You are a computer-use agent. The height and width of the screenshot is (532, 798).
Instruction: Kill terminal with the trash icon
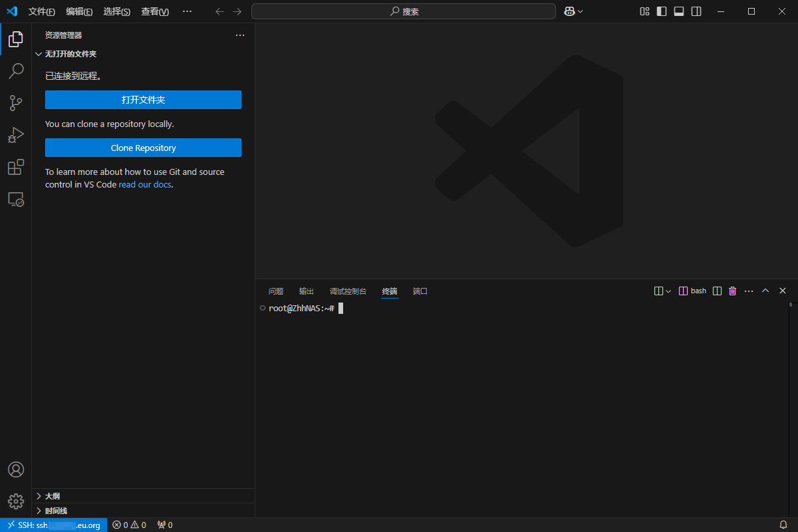733,291
